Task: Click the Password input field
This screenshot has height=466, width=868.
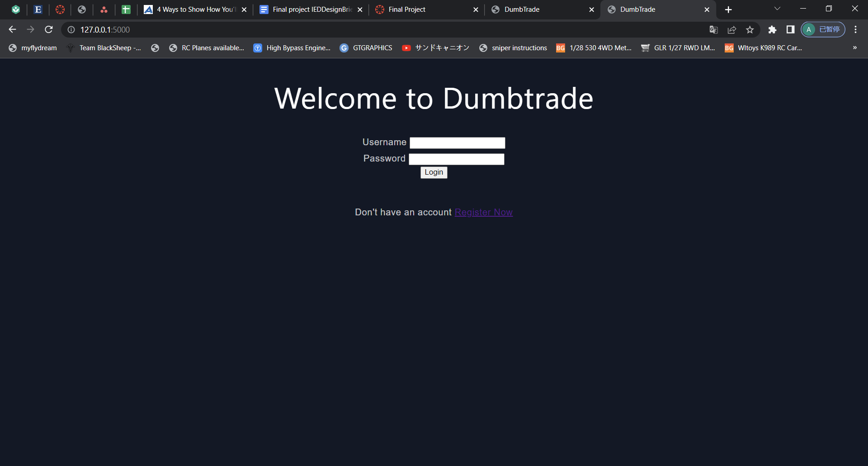Action: pos(456,159)
